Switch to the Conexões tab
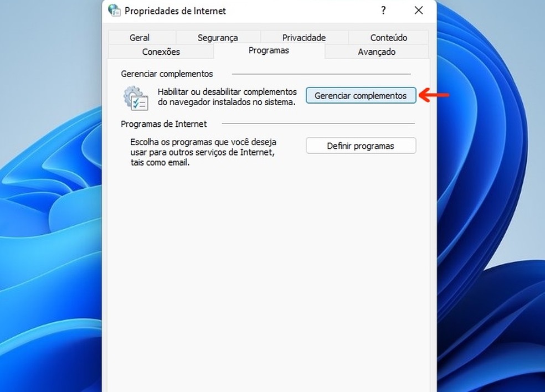 161,52
